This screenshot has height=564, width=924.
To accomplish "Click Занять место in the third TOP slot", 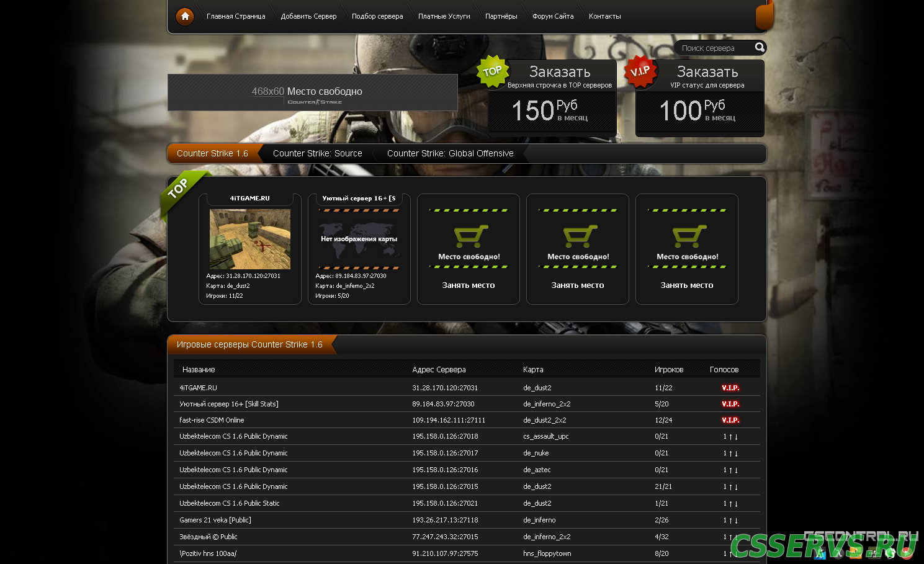I will click(469, 285).
